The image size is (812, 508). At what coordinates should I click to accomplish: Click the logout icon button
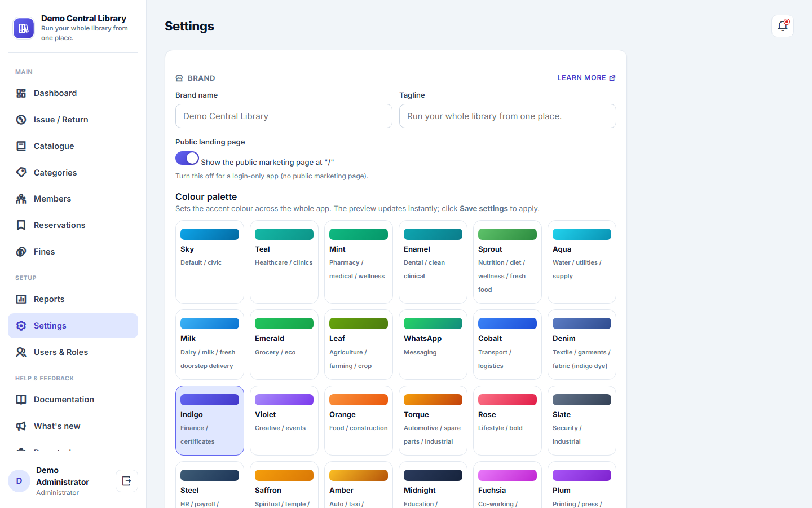pyautogui.click(x=127, y=481)
